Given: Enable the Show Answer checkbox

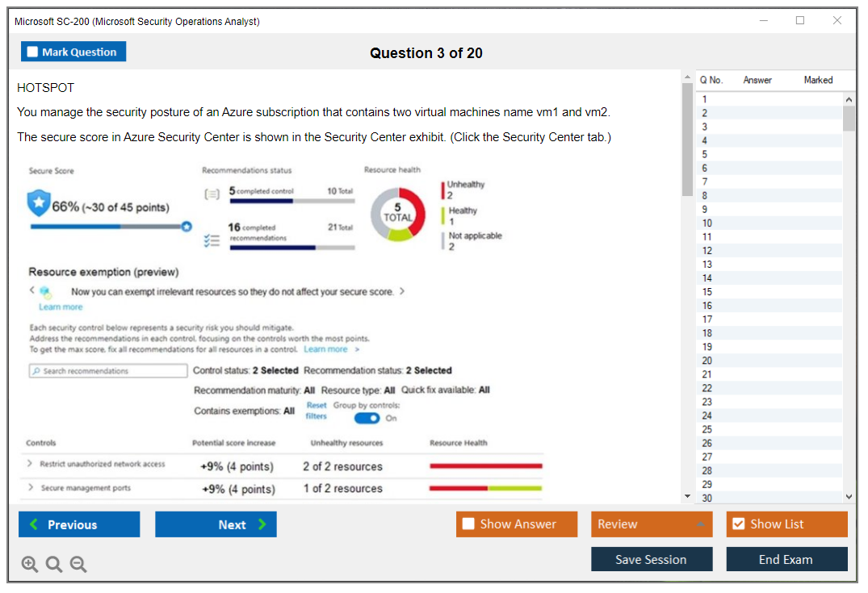Looking at the screenshot, I should tap(467, 524).
